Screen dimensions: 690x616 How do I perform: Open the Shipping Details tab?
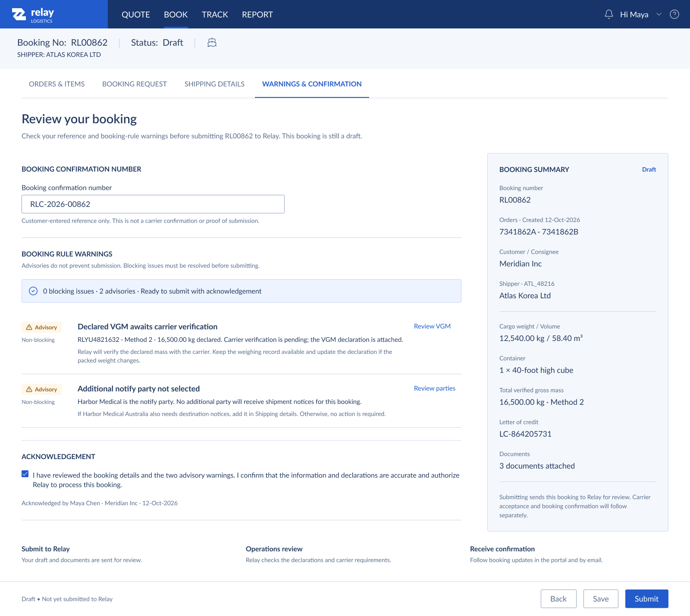point(214,84)
